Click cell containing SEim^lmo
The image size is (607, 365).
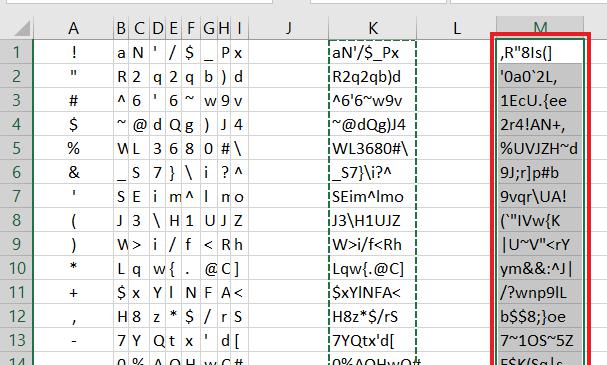pos(372,196)
